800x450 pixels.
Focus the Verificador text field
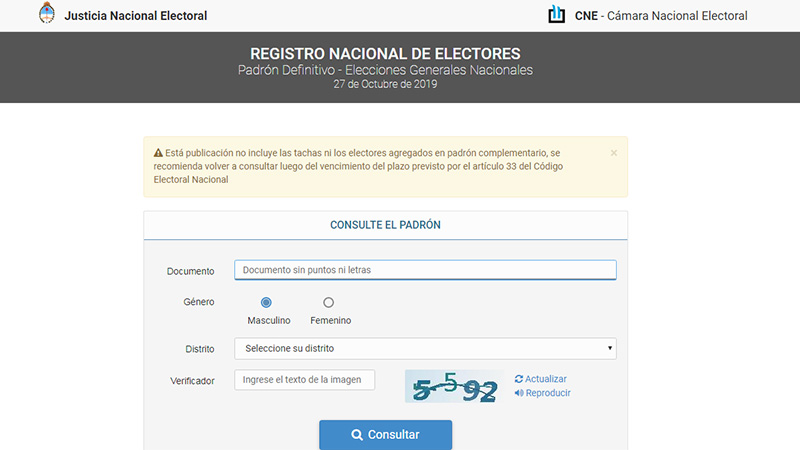click(x=305, y=380)
